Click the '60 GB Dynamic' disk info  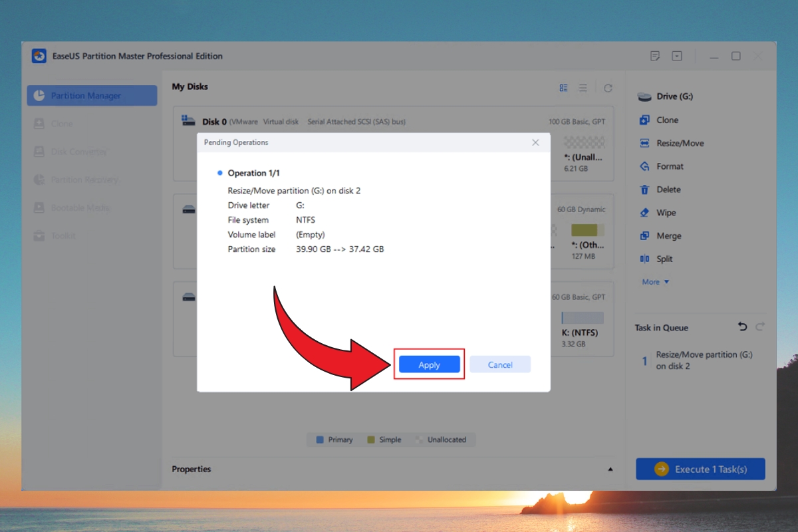(x=581, y=209)
